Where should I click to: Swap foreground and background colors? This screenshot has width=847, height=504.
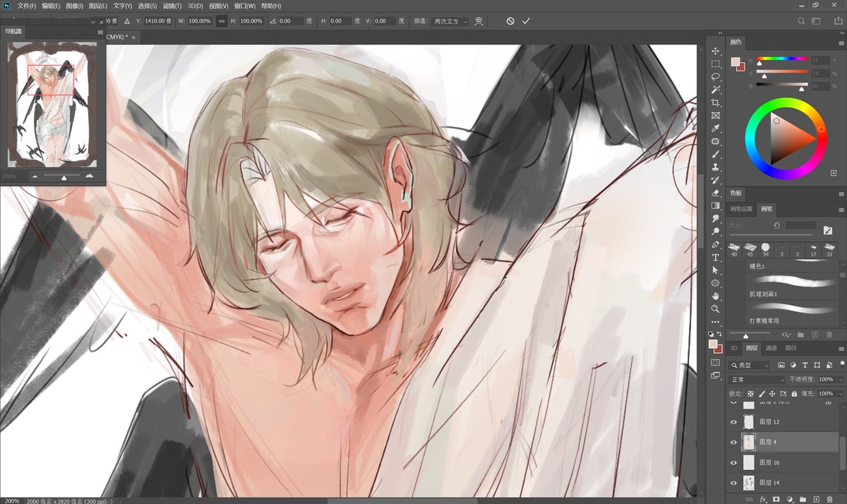719,334
